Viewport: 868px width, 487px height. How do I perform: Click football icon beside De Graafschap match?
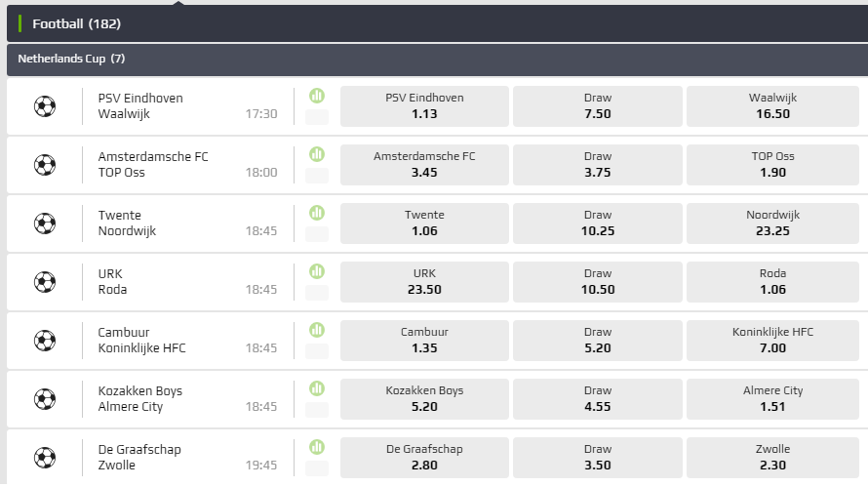(x=45, y=457)
